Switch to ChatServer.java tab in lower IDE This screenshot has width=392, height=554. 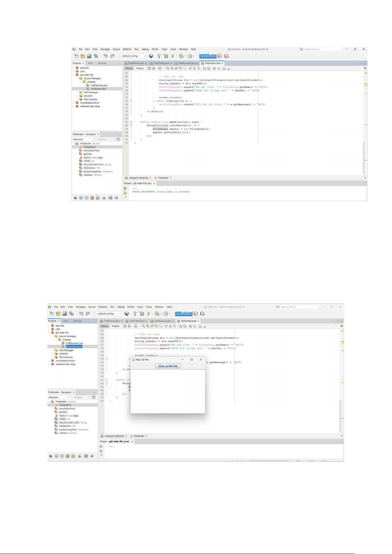pos(111,321)
